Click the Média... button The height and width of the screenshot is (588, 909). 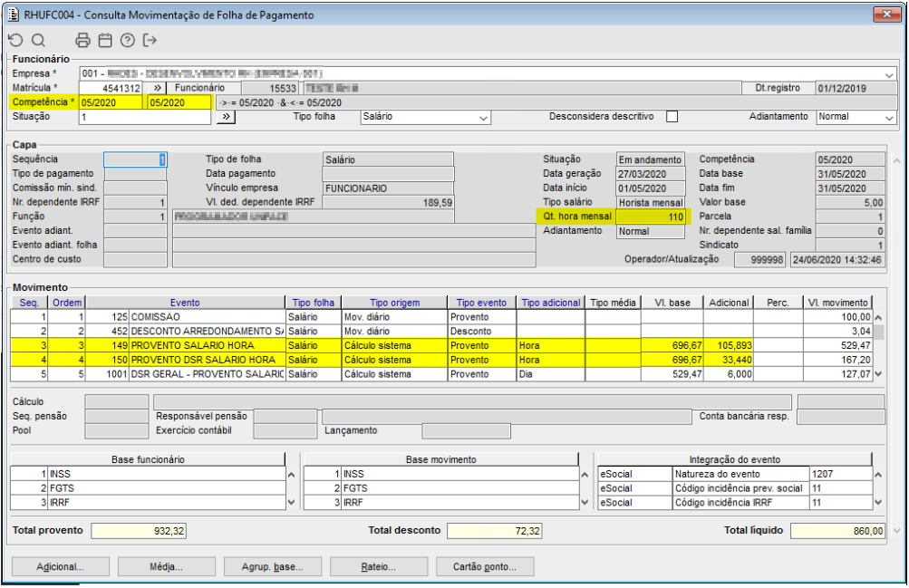[166, 567]
